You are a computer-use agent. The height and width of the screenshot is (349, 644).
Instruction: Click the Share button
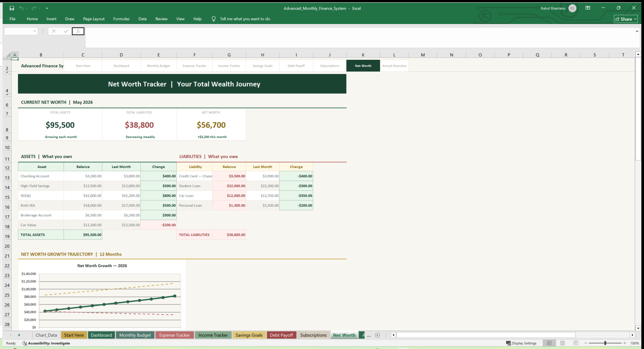(626, 19)
